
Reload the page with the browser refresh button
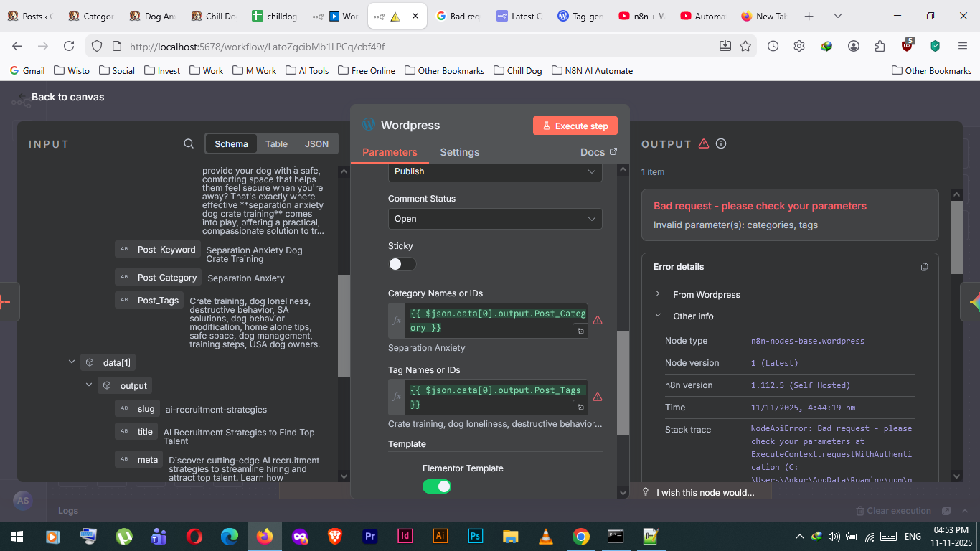[x=69, y=46]
